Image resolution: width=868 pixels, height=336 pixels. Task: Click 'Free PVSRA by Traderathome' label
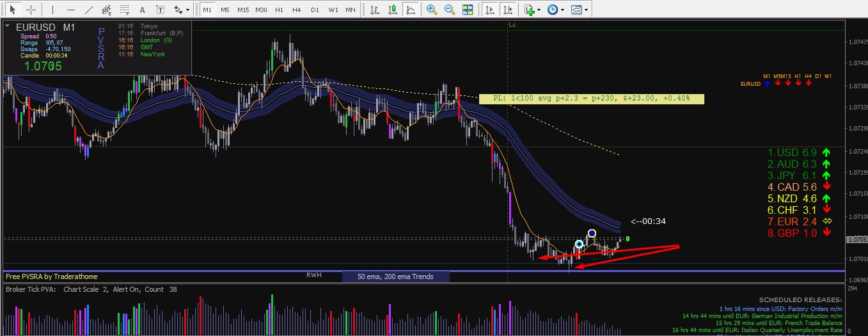52,276
